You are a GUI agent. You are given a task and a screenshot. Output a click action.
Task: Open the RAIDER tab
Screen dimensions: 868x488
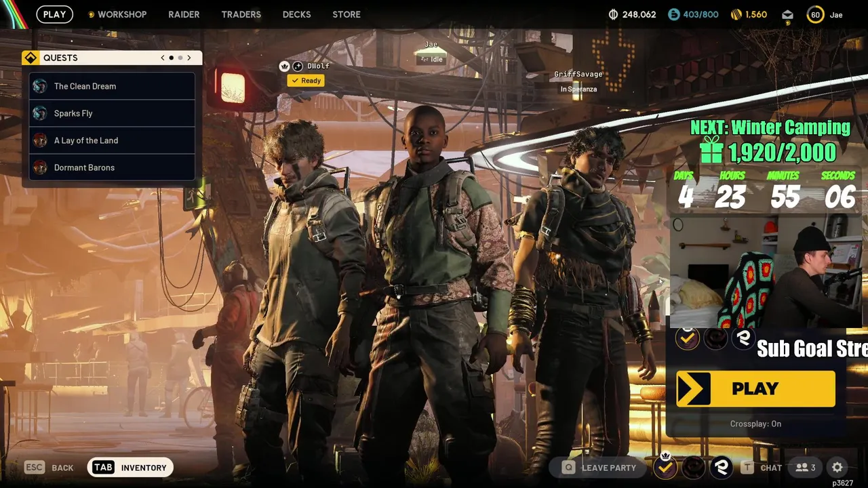(x=184, y=14)
